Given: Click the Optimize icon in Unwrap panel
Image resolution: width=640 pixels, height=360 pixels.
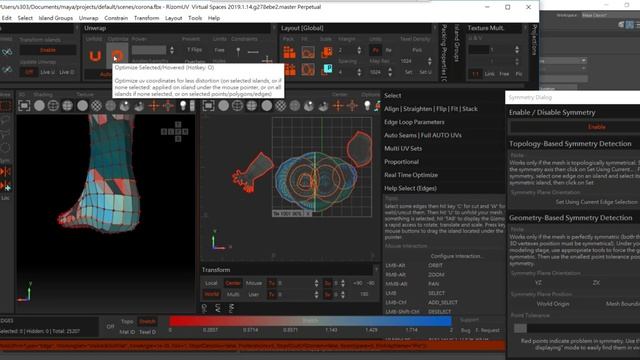Looking at the screenshot, I should pyautogui.click(x=117, y=55).
